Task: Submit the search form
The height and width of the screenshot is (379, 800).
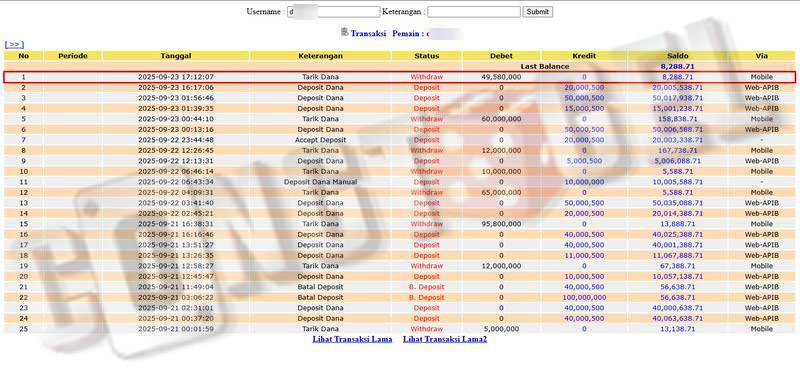Action: point(537,12)
